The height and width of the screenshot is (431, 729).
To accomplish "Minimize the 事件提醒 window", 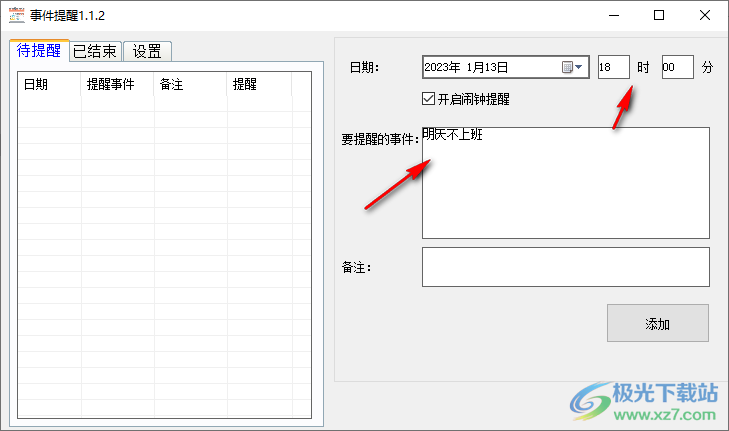I will (614, 15).
